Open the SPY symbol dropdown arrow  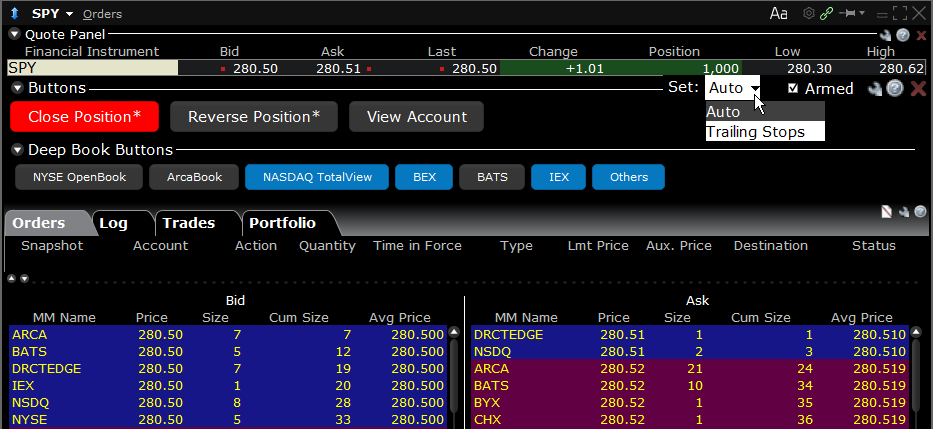[x=70, y=14]
